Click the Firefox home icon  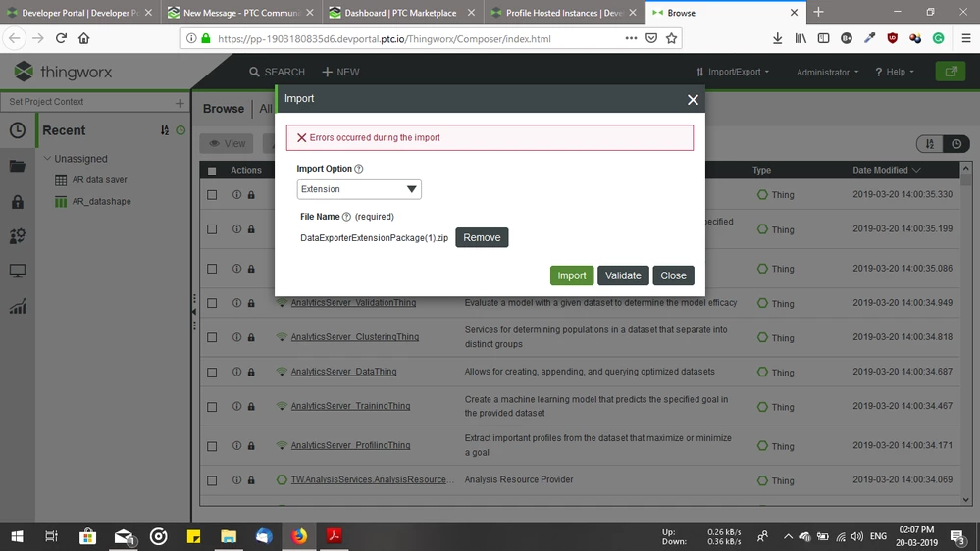coord(83,38)
